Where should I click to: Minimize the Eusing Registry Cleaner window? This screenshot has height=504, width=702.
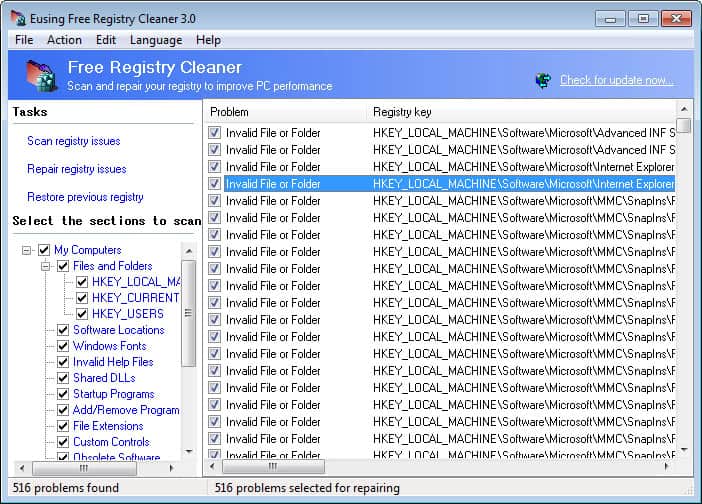(x=610, y=19)
